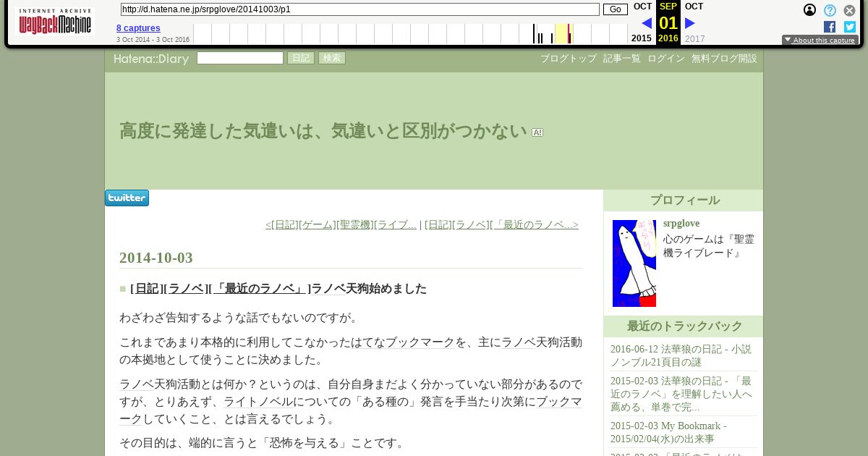This screenshot has width=868, height=456.
Task: Click the [「最近のラノベ」] tag in title
Action: coord(259,289)
